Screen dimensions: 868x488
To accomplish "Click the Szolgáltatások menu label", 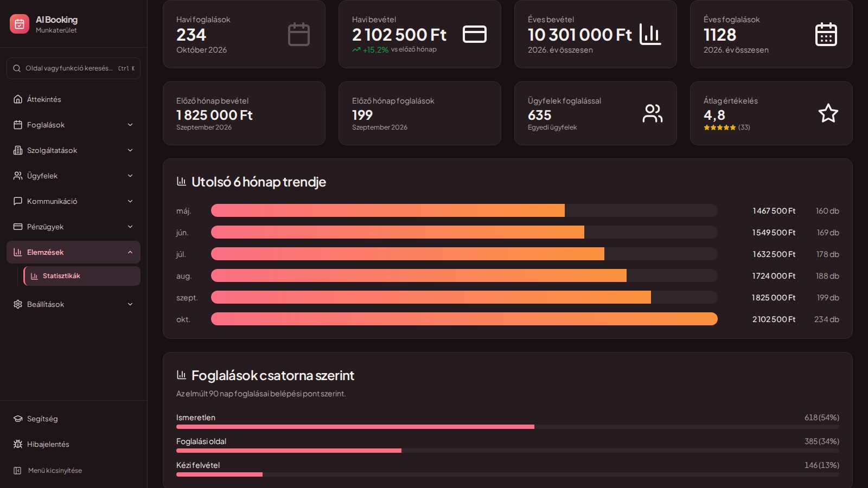I will 52,150.
